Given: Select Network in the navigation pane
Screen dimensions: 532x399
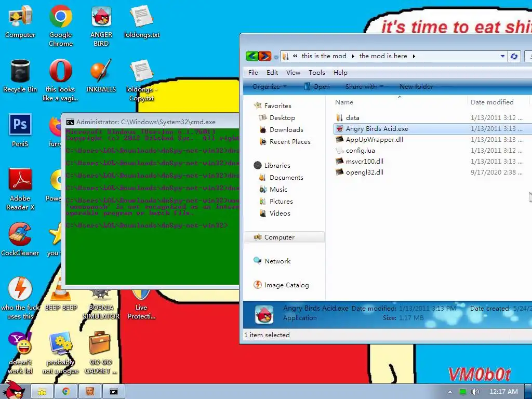Looking at the screenshot, I should pyautogui.click(x=272, y=261).
